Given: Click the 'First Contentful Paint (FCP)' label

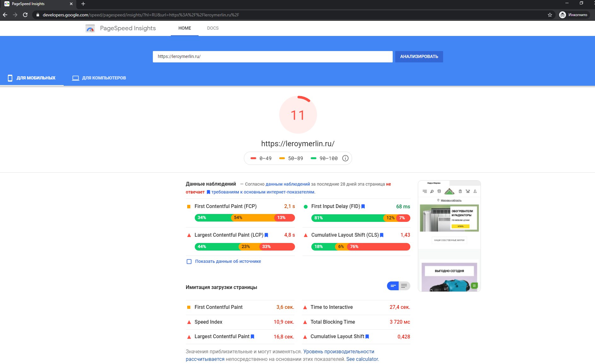Looking at the screenshot, I should click(225, 206).
